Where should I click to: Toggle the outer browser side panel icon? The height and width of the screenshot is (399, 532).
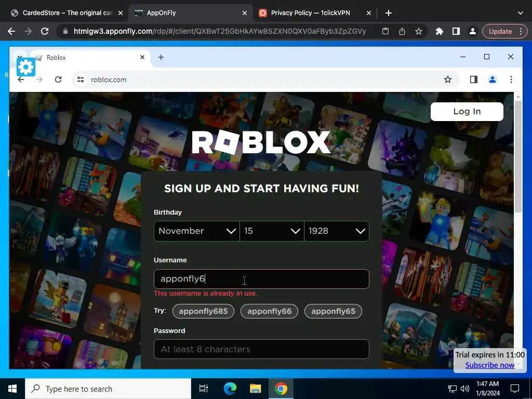456,31
